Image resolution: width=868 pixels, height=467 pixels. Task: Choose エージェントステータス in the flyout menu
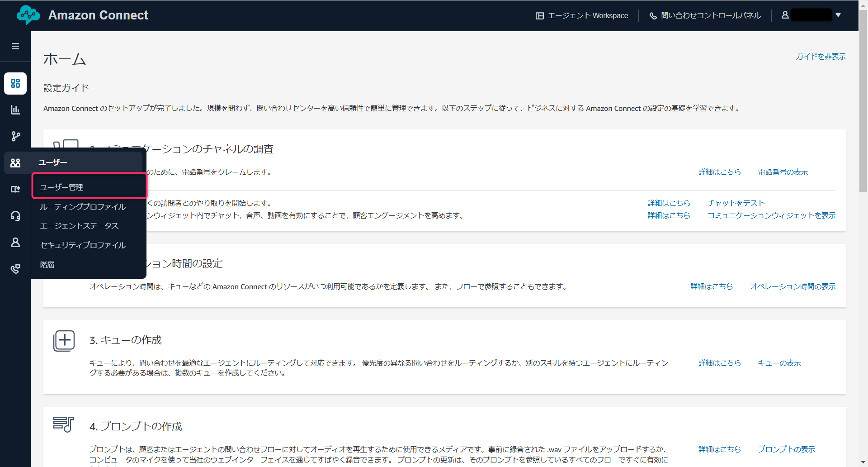pyautogui.click(x=79, y=226)
